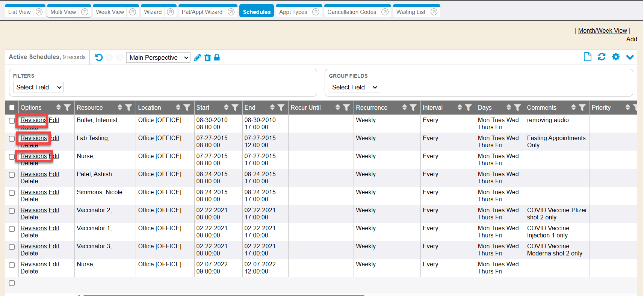Screen dimensions: 644x296
Task: Click the lock perspective icon
Action: coord(217,57)
